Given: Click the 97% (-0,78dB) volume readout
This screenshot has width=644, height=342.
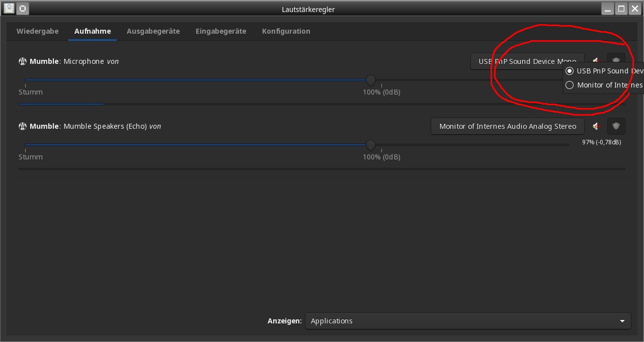Looking at the screenshot, I should coord(601,142).
